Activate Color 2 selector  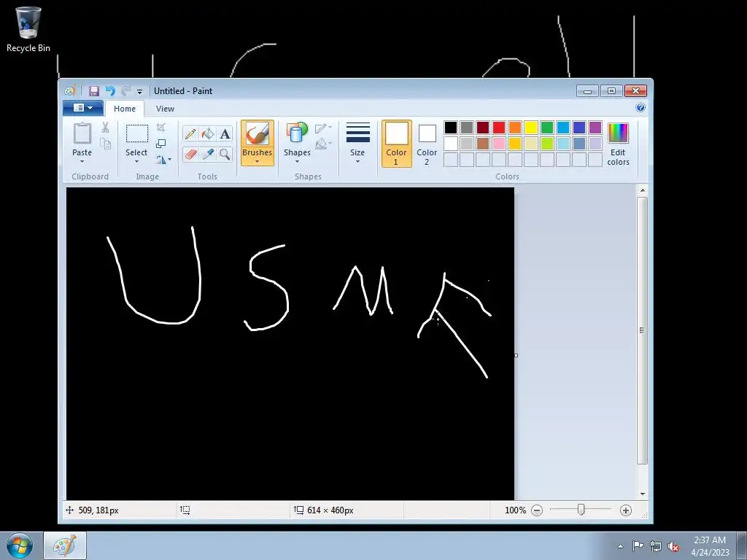coord(427,144)
